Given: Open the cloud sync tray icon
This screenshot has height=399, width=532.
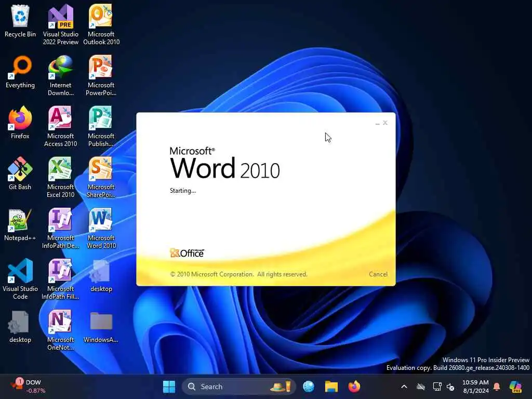Looking at the screenshot, I should coord(421,387).
